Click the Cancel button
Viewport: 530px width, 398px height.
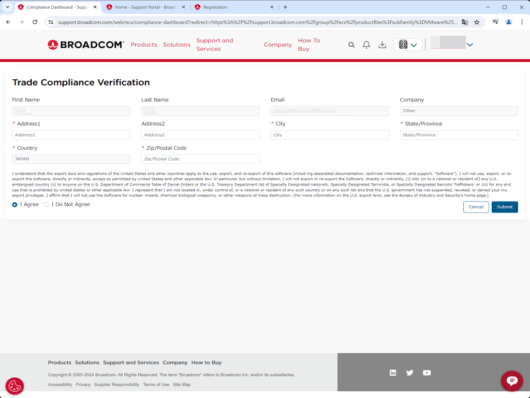(x=476, y=207)
